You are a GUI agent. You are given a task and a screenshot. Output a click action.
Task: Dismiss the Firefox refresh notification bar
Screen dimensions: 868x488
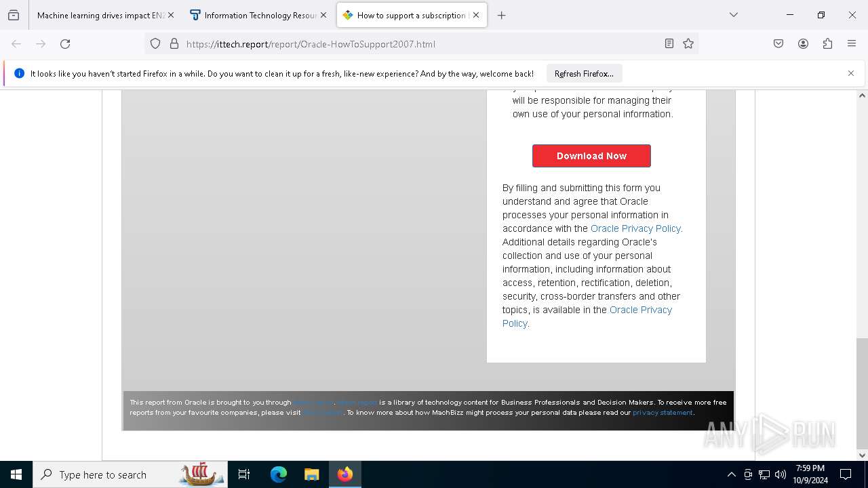click(x=851, y=73)
